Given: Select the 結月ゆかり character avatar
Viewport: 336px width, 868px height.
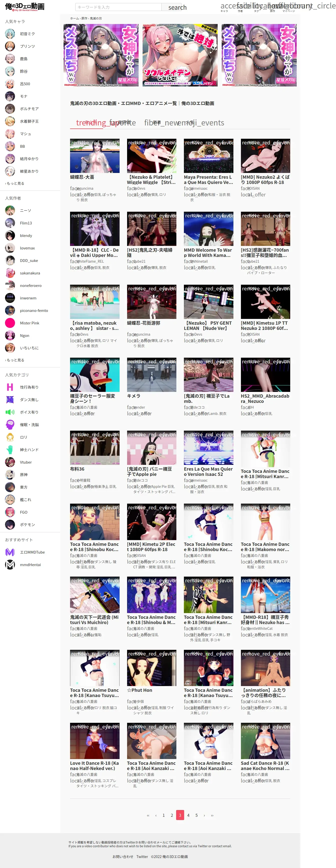Looking at the screenshot, I should pyautogui.click(x=10, y=159).
